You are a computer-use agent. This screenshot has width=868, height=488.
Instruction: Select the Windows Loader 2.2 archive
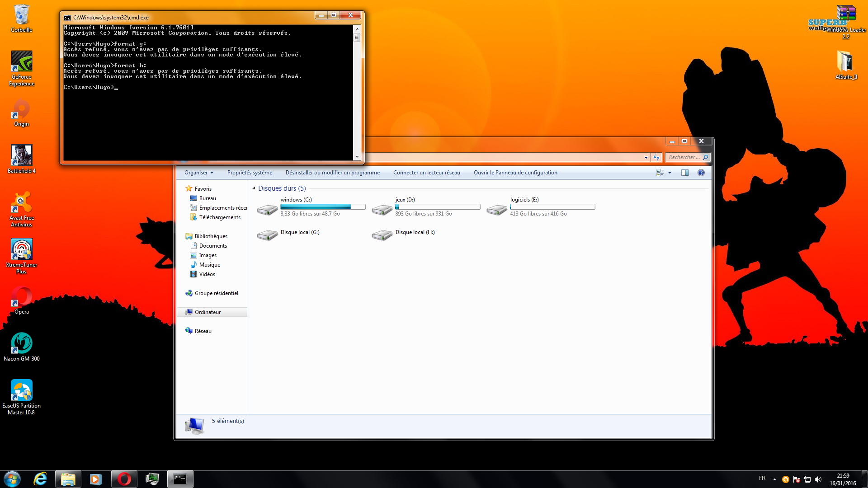tap(845, 22)
